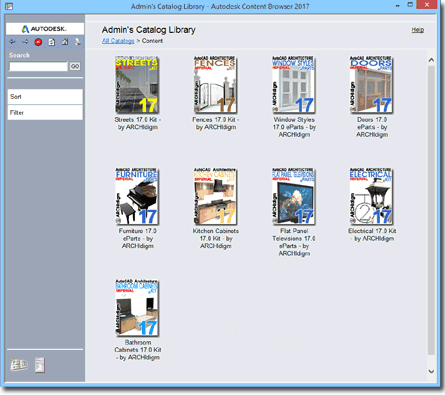The image size is (445, 395).
Task: Click the 'Fences 17.0 Kit - by ARCHidigm' caption
Action: (216, 123)
